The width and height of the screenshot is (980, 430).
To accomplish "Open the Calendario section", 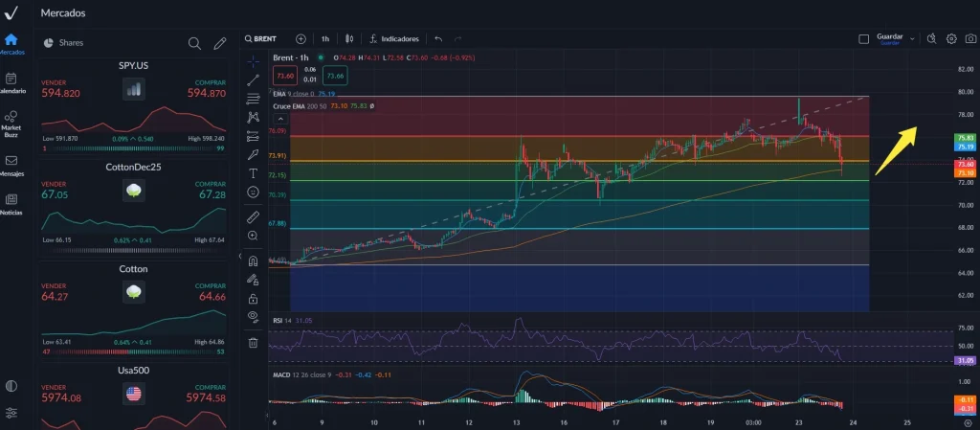I will click(11, 83).
